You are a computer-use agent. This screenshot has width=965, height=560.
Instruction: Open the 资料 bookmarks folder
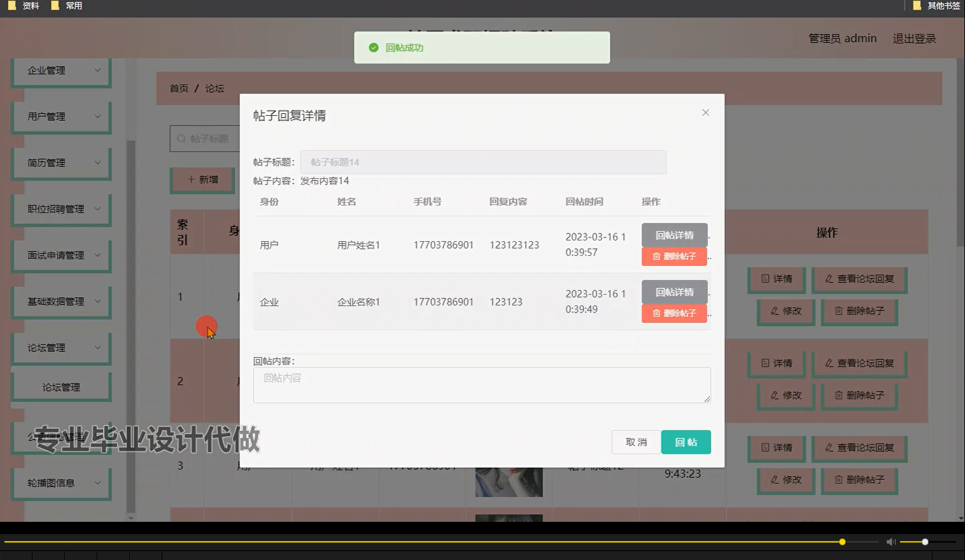coord(29,6)
